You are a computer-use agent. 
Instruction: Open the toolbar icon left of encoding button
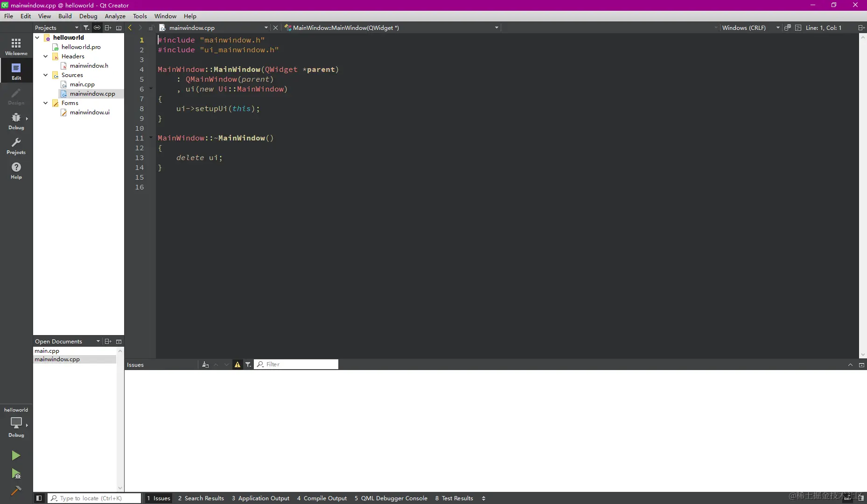click(788, 28)
